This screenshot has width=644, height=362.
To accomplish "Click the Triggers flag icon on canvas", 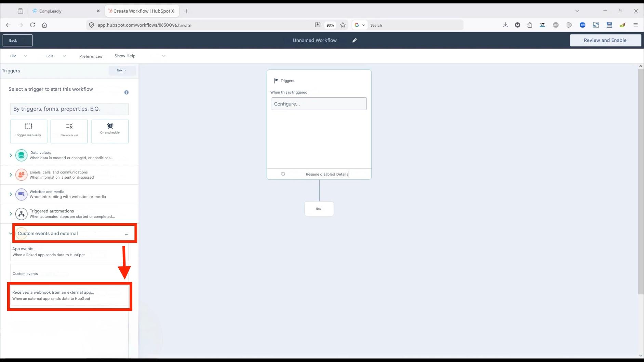I will pyautogui.click(x=276, y=81).
